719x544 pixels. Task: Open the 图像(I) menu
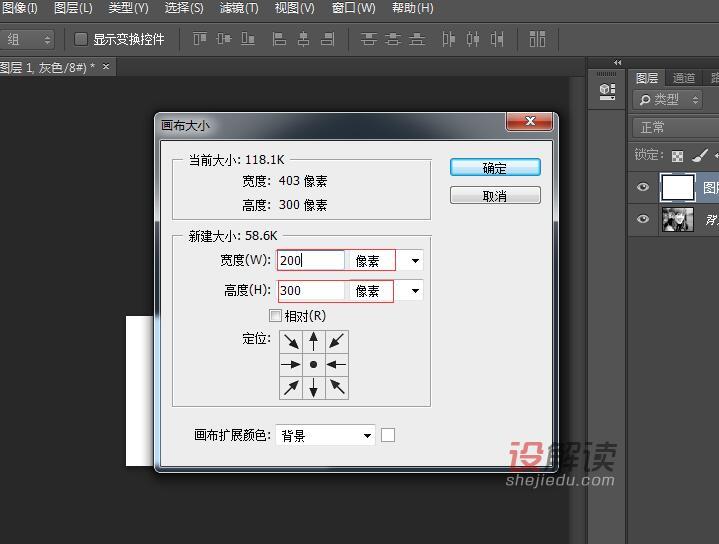(x=19, y=8)
